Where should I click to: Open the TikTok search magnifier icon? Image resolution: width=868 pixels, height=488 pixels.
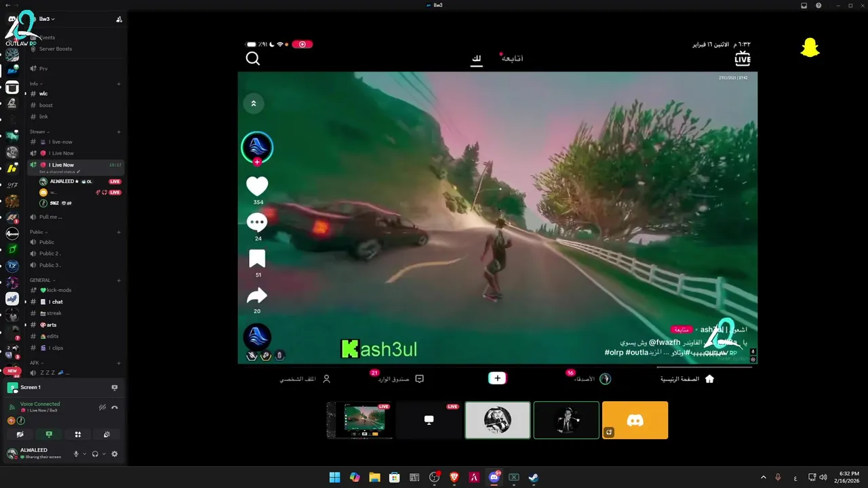pyautogui.click(x=253, y=59)
